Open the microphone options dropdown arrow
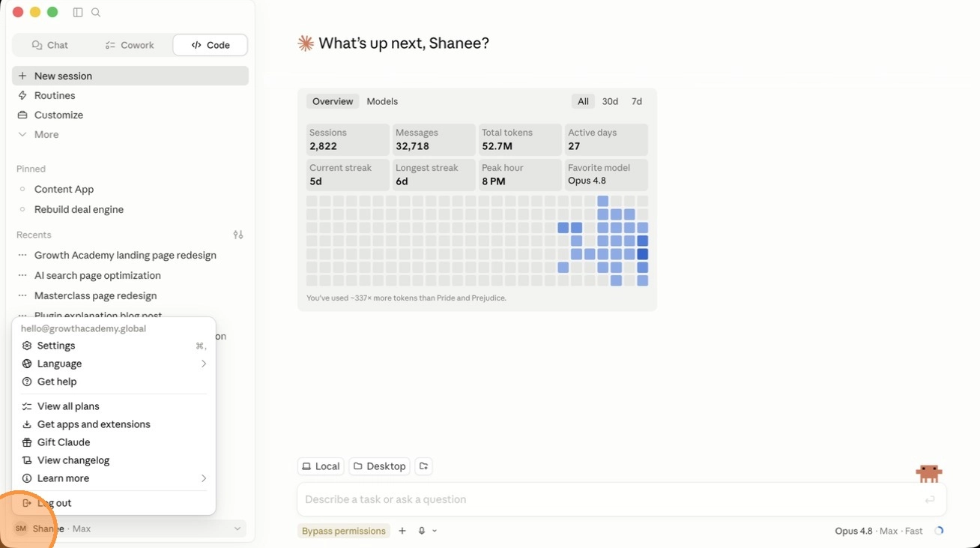 [x=435, y=531]
